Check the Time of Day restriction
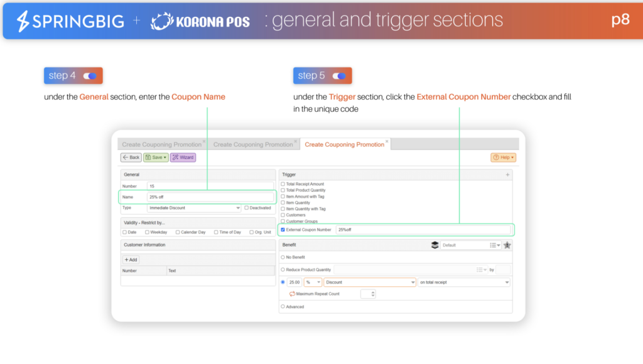The height and width of the screenshot is (364, 643). 216,232
